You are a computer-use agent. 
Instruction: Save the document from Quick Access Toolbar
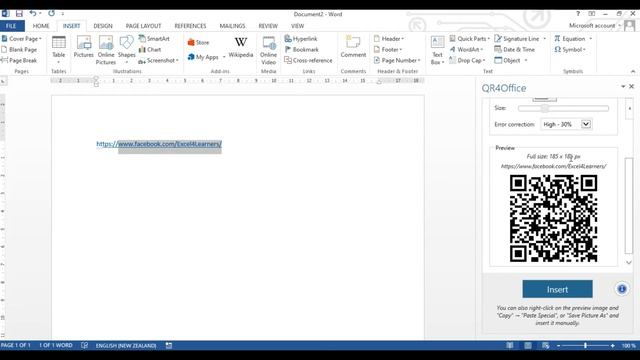click(19, 13)
